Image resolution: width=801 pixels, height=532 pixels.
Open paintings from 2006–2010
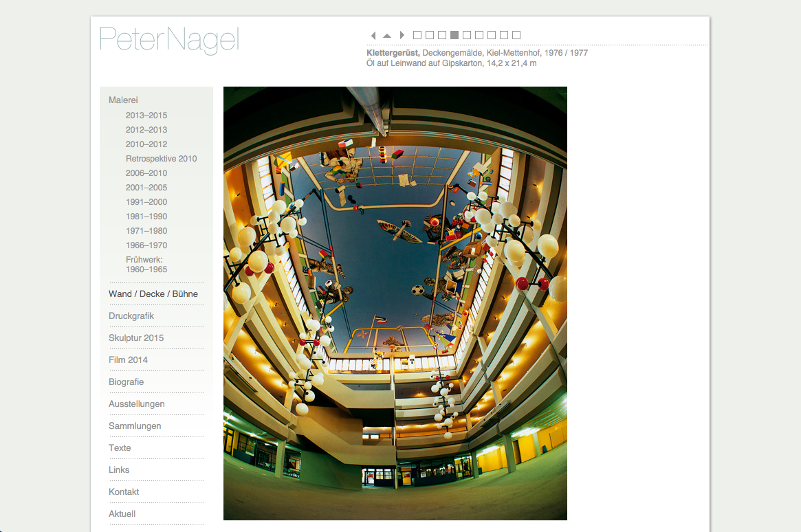(x=146, y=173)
